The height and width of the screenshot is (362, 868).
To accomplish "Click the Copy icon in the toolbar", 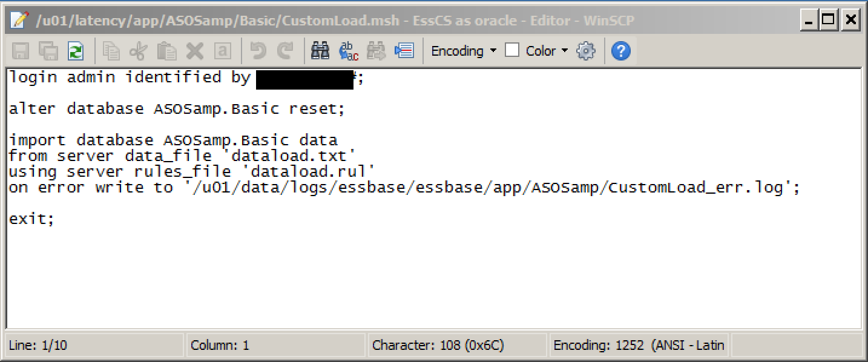I will point(111,51).
